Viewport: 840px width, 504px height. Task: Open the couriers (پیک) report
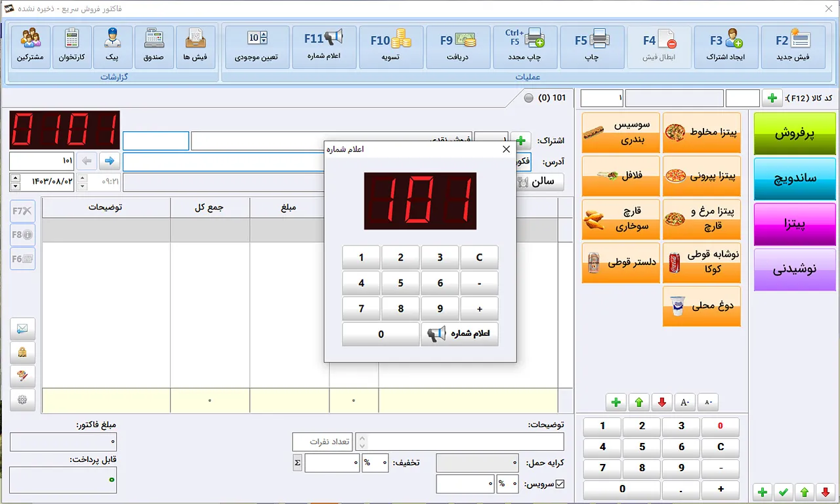(112, 41)
